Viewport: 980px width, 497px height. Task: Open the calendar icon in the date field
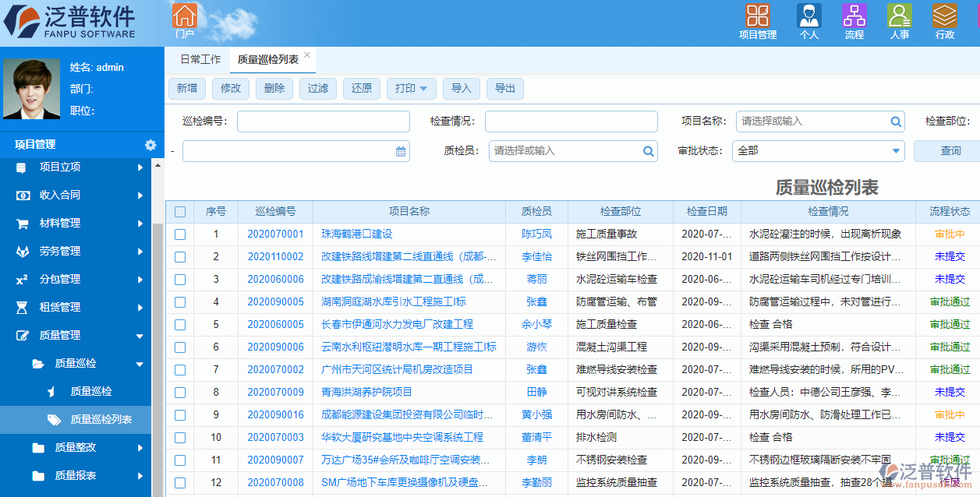(399, 150)
